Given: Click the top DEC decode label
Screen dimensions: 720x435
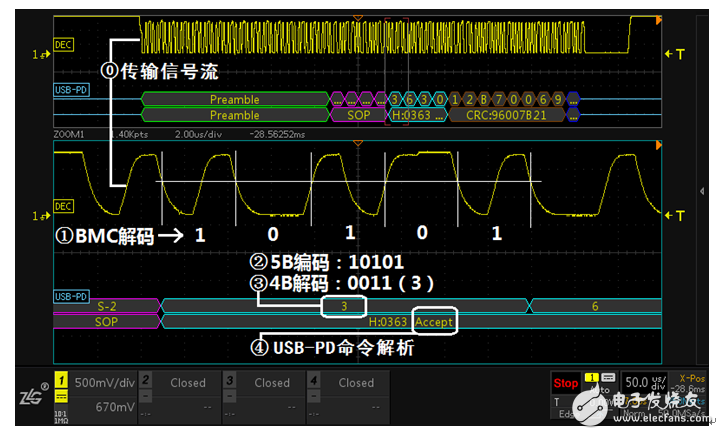Looking at the screenshot, I should (x=63, y=45).
